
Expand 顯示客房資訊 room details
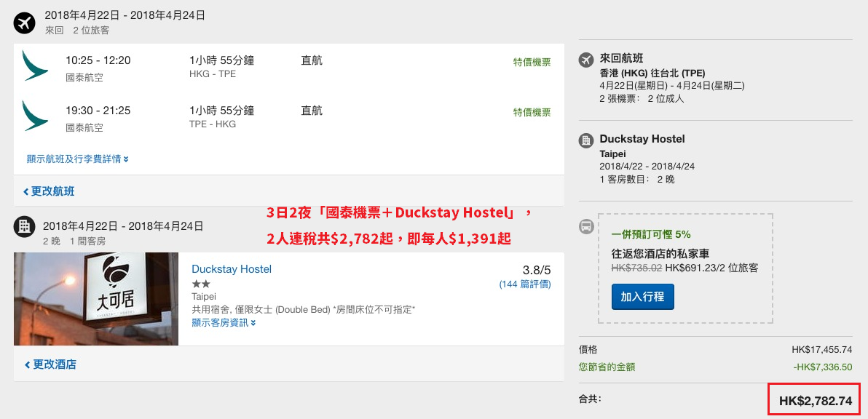point(224,323)
